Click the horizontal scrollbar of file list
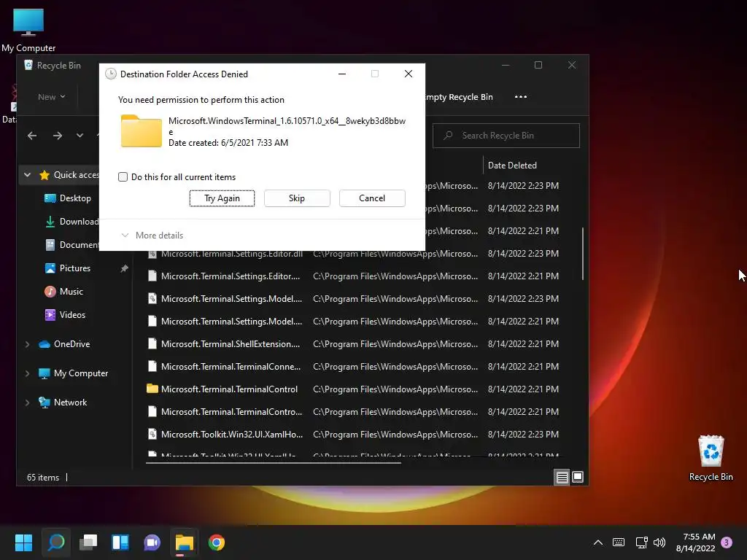 (x=274, y=462)
